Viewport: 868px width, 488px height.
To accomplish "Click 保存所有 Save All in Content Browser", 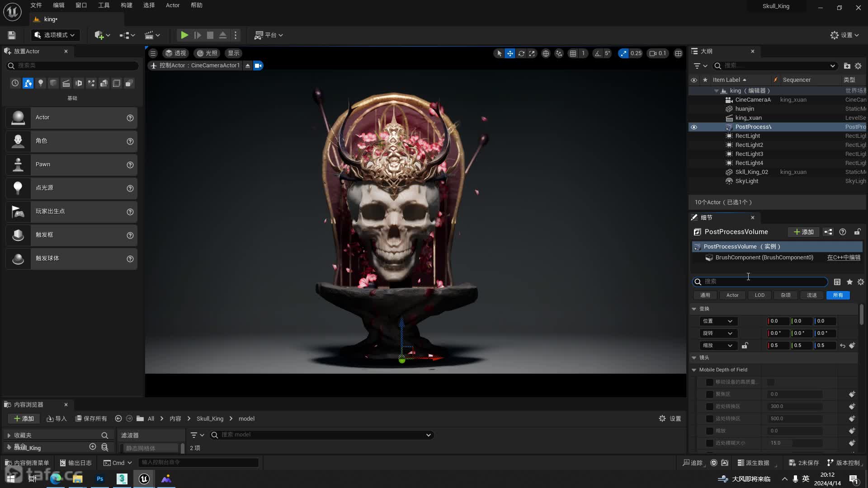I will tap(91, 419).
